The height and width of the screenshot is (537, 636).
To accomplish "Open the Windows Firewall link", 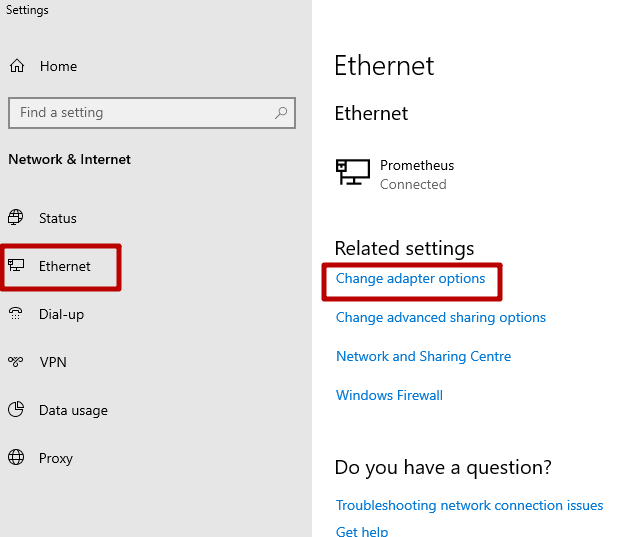I will (x=389, y=395).
